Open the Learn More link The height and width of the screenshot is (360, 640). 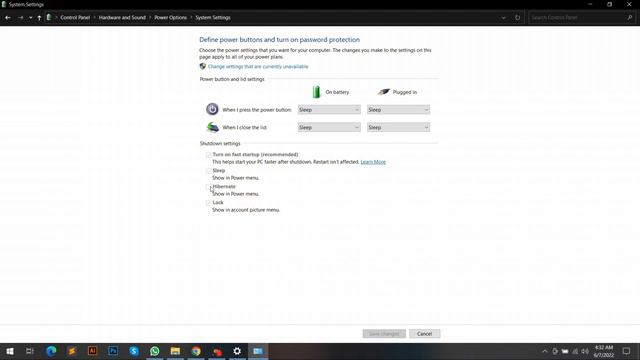tap(373, 162)
